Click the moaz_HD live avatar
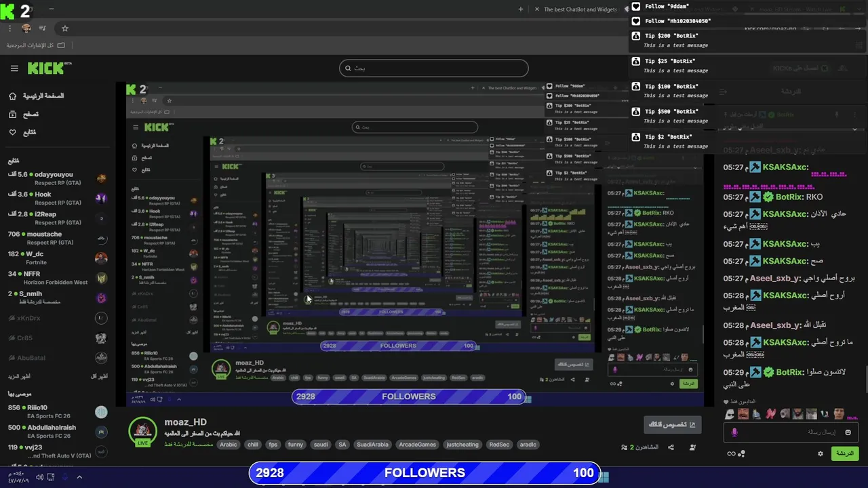Screen dimensions: 868x488 tap(142, 432)
